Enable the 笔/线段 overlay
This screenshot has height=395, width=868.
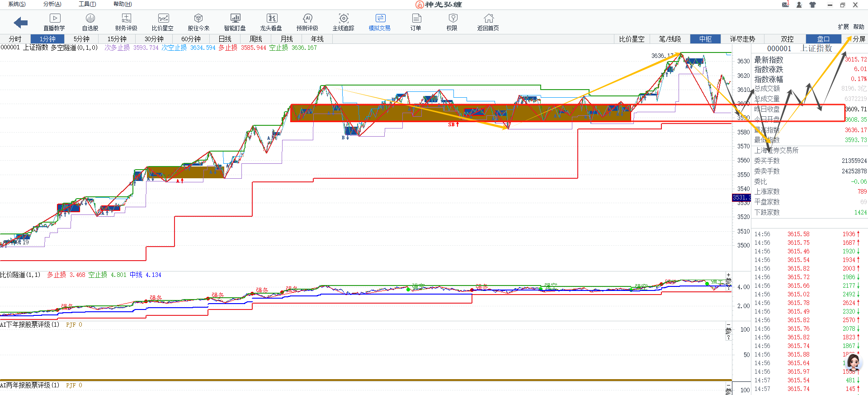click(x=670, y=39)
